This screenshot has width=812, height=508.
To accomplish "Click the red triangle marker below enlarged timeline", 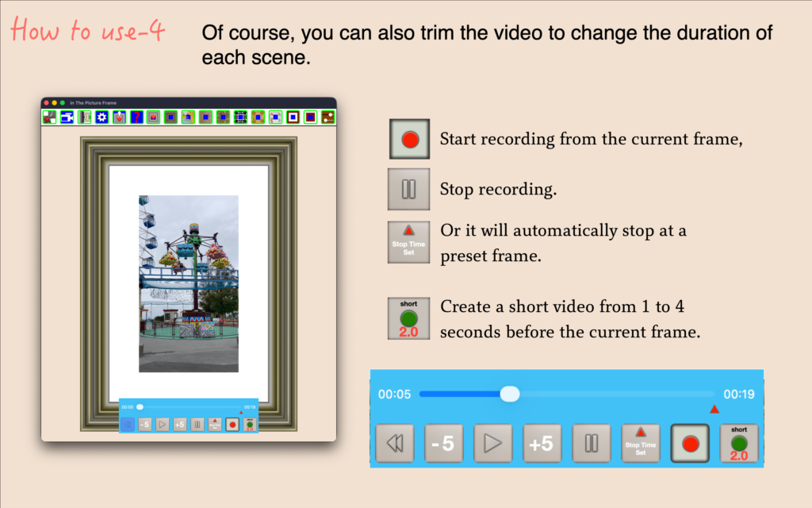I will point(714,410).
